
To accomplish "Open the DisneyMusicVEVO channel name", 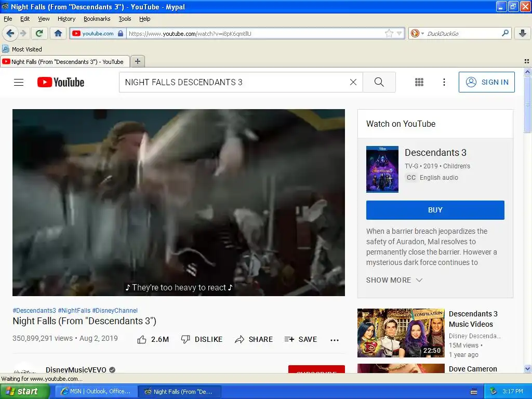I will coord(76,370).
